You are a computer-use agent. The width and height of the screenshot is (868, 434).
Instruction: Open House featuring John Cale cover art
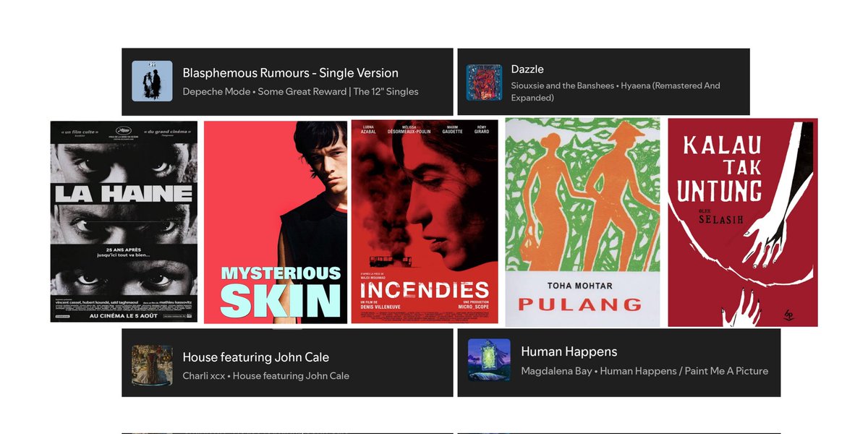click(x=152, y=365)
